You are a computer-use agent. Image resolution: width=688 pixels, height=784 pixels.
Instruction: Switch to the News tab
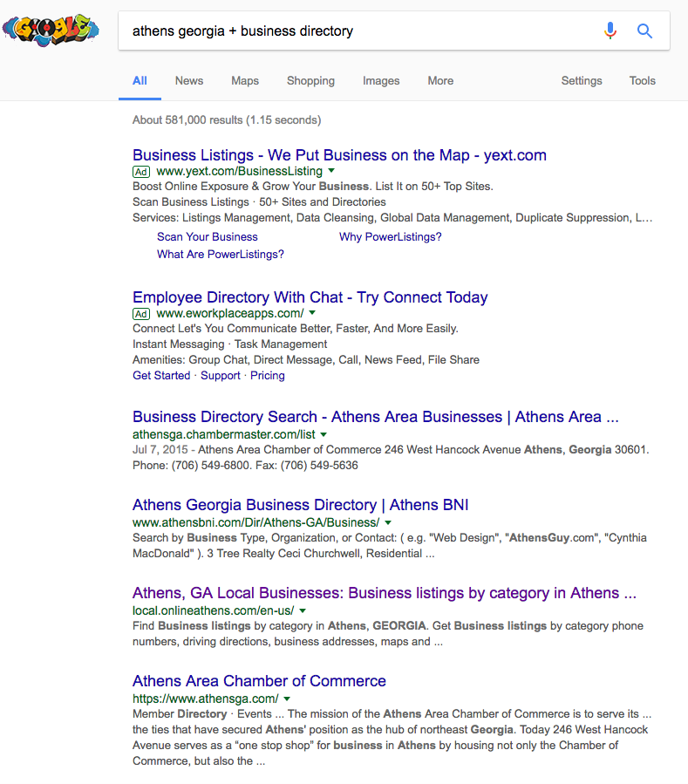188,80
